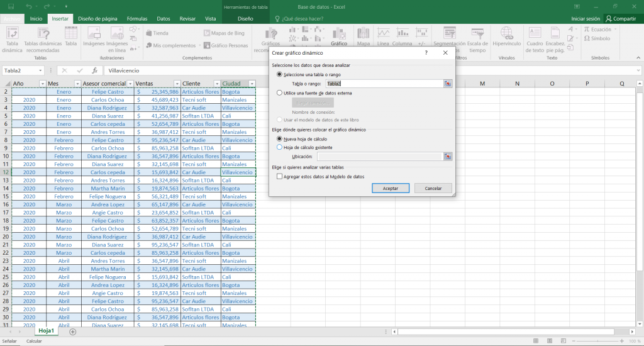Click the Tabla o rango input field
Viewport: 644px width, 346px height.
coord(384,84)
